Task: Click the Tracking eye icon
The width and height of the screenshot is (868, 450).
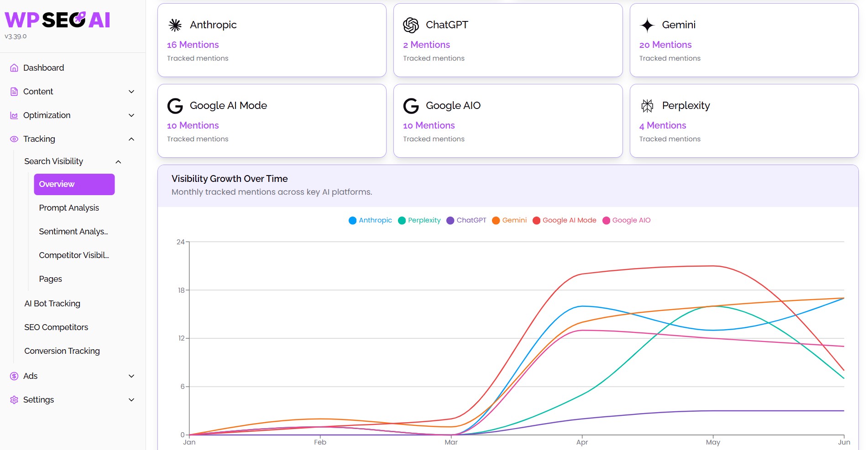Action: click(14, 139)
